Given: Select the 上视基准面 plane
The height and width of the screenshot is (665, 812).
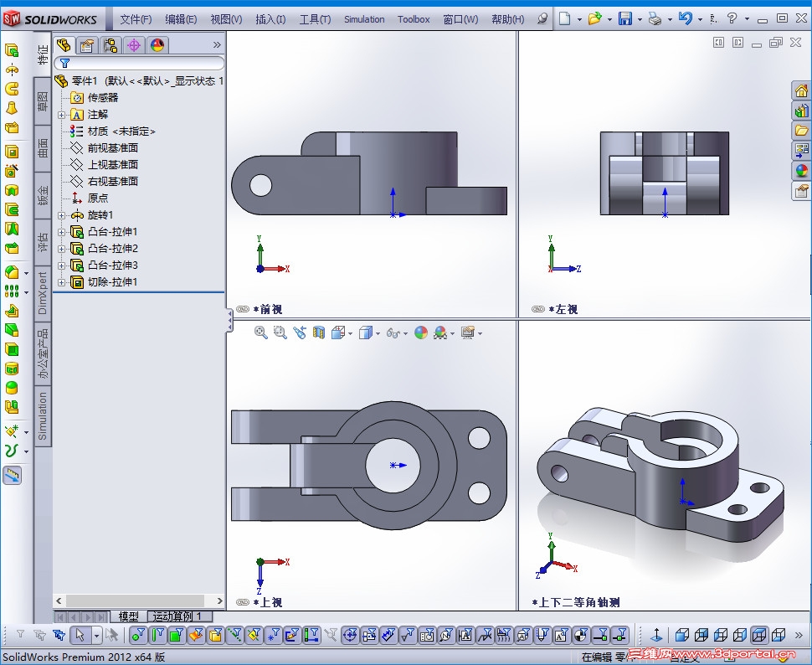Looking at the screenshot, I should [x=112, y=164].
